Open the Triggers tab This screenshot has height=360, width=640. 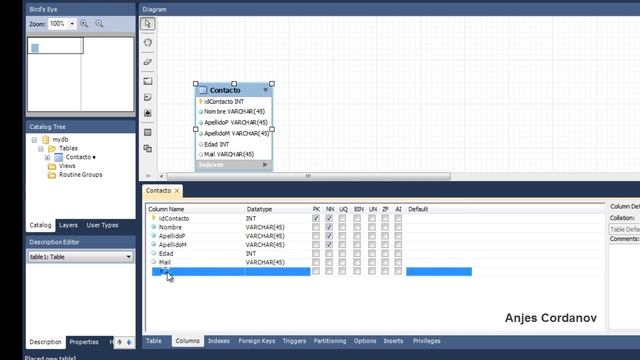(294, 341)
